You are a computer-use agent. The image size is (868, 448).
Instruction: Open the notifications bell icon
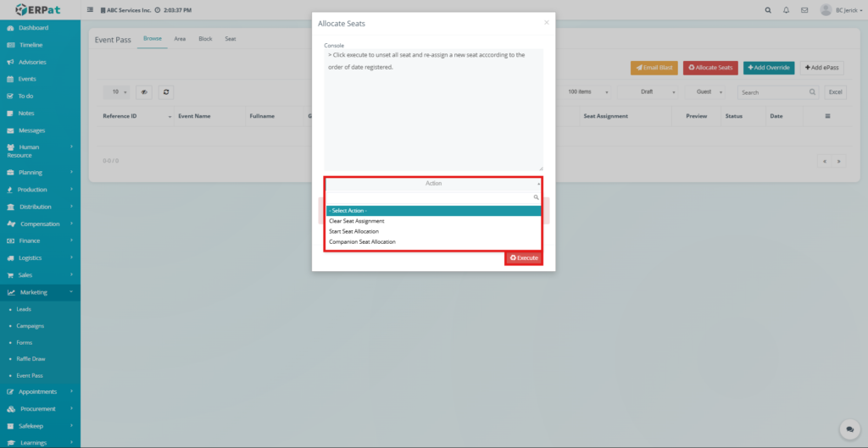(x=786, y=10)
